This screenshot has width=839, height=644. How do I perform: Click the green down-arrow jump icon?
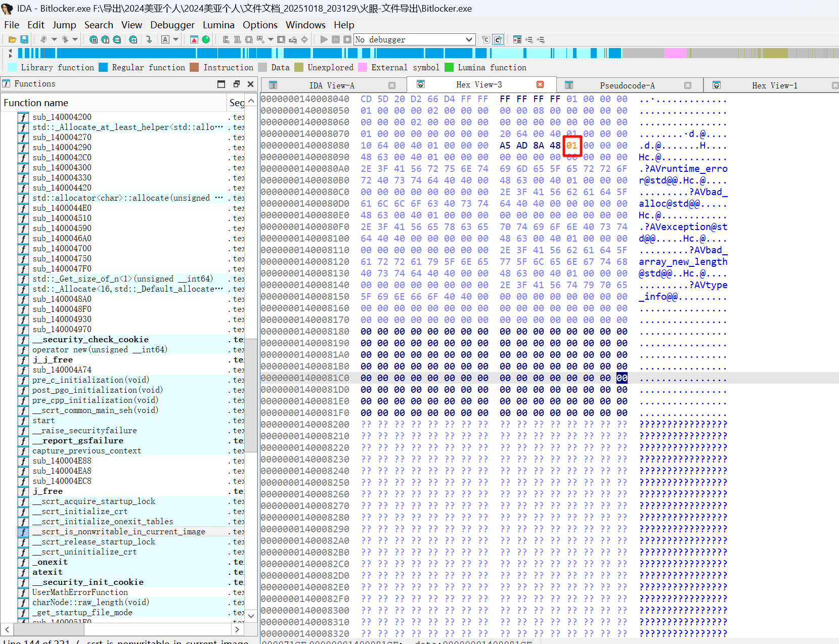[x=149, y=39]
